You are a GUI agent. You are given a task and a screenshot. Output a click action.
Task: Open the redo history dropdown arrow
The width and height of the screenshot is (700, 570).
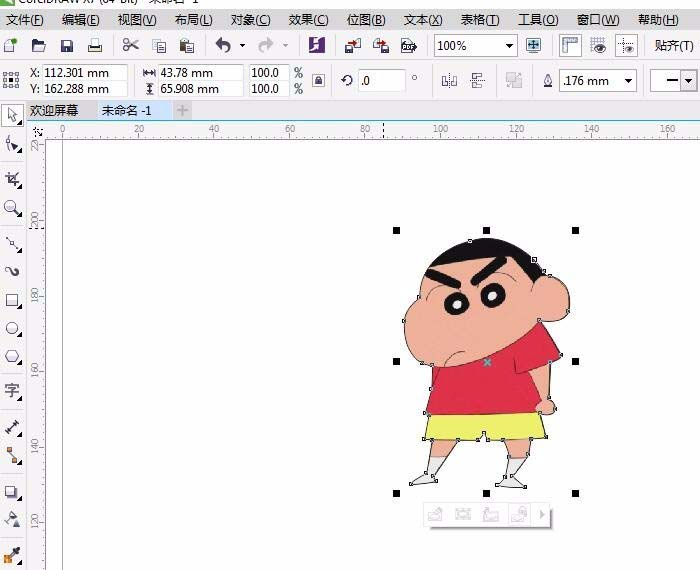[x=285, y=46]
